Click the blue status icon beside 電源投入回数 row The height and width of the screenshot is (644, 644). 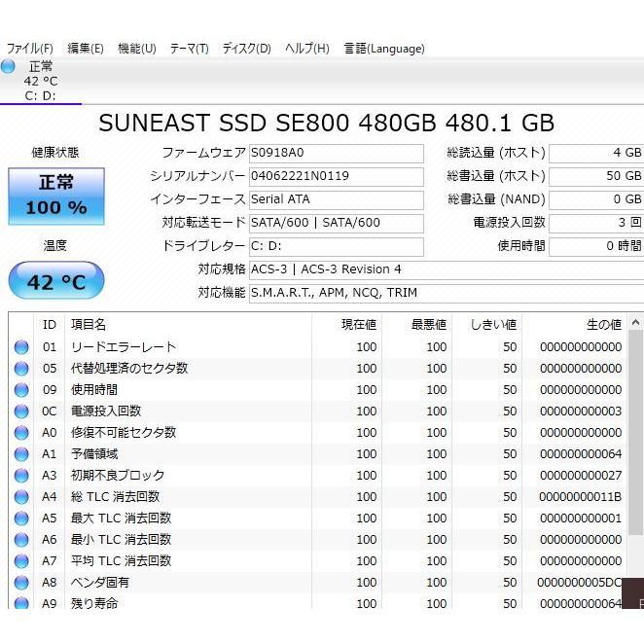(x=21, y=411)
